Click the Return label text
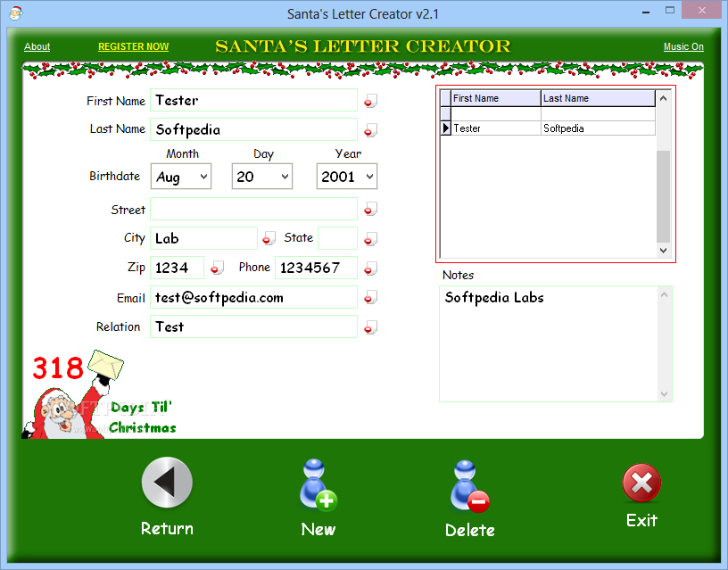 coord(167,529)
